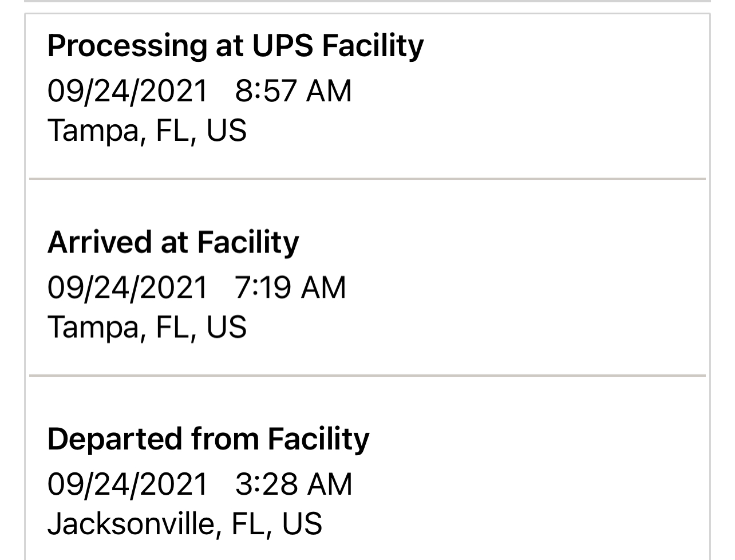Click divider between Arrived and Departed entries
Screen dimensions: 735x560
[367, 376]
